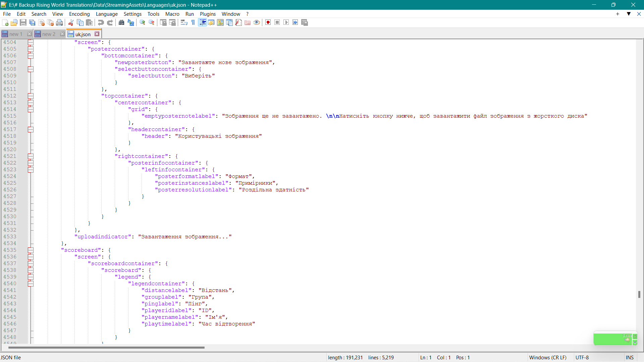Open the Function List panel icon

(x=238, y=22)
